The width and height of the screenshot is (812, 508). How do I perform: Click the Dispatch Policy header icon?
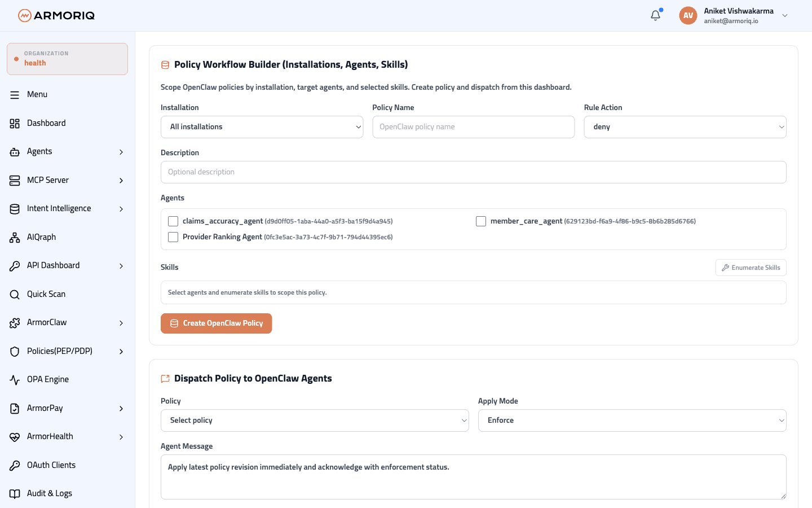(165, 379)
